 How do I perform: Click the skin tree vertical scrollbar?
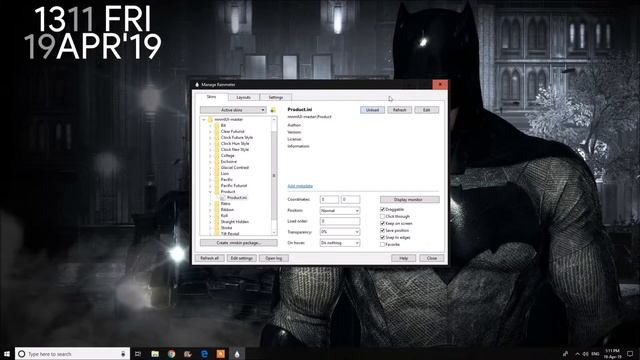click(274, 176)
